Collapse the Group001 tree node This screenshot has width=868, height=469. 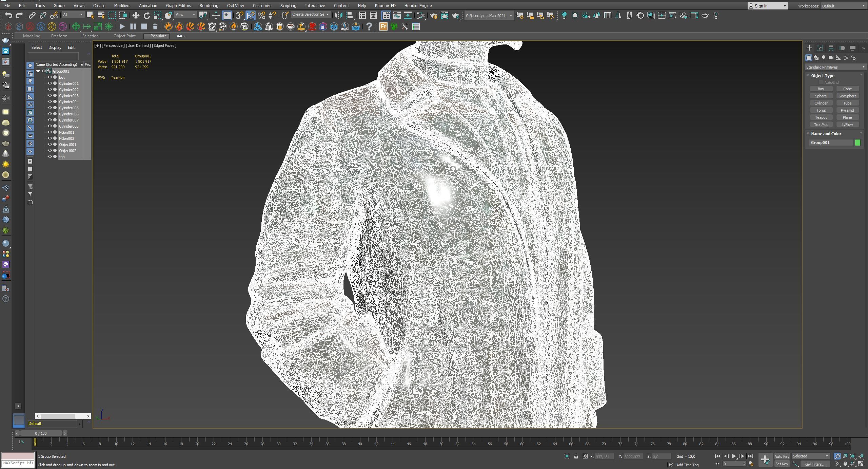(x=38, y=71)
